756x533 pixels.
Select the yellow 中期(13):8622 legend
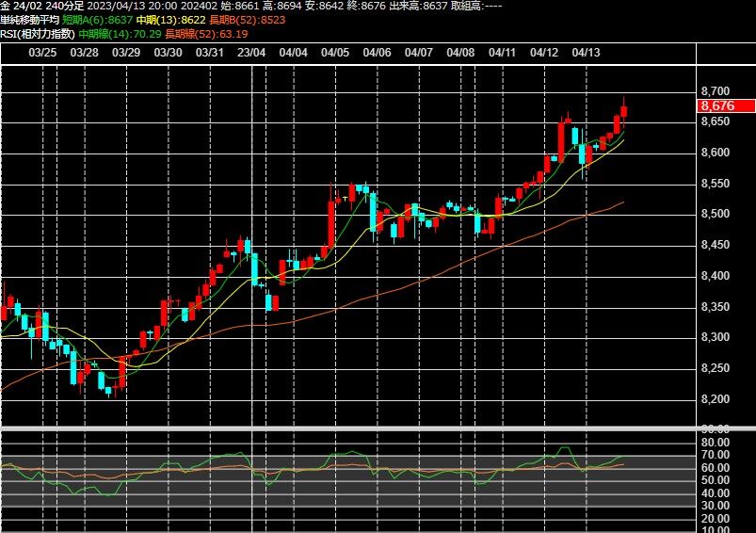171,21
